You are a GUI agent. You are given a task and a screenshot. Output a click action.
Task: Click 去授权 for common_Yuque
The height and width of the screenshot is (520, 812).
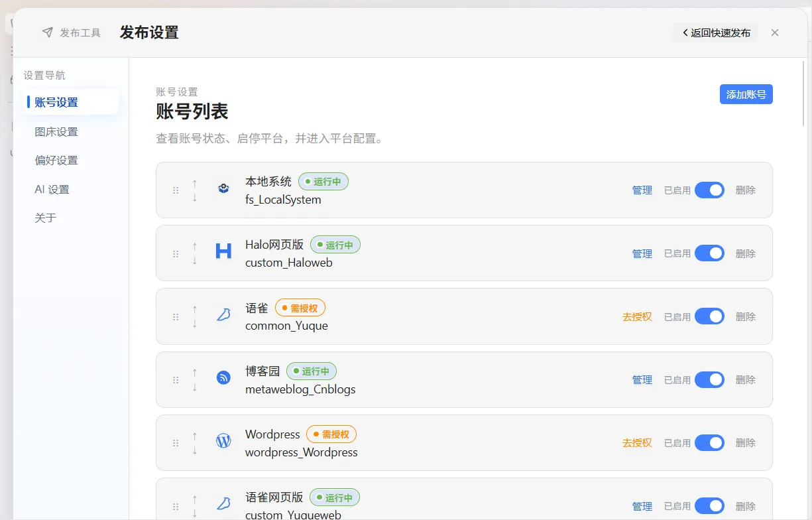click(x=637, y=316)
